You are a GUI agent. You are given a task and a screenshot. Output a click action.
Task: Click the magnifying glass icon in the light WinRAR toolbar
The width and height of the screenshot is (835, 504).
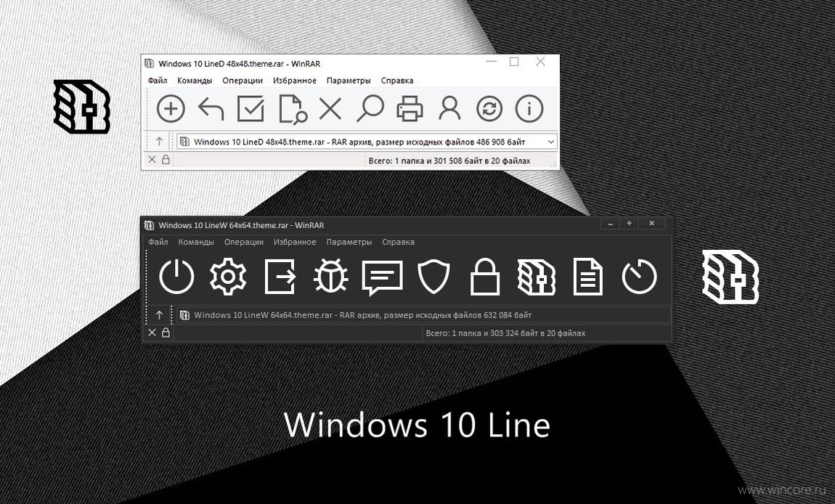pos(370,109)
